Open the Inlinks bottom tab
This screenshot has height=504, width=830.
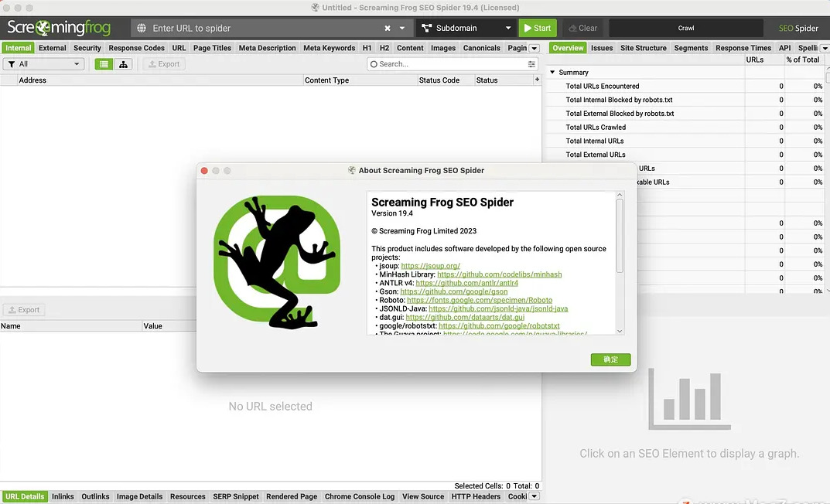63,496
